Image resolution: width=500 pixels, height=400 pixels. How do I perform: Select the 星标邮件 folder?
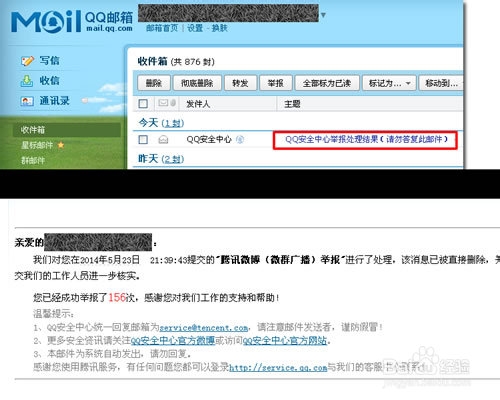coord(37,145)
